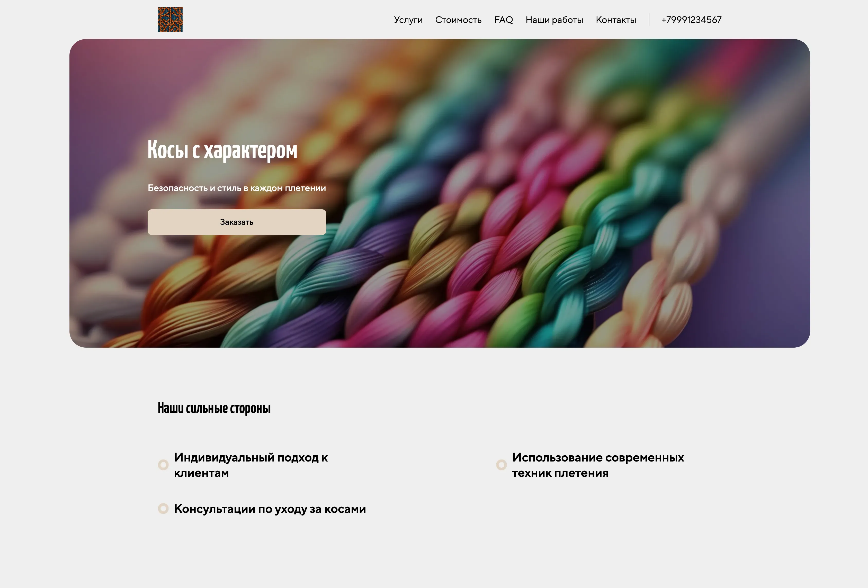This screenshot has height=588, width=868.
Task: Click the Заказать button
Action: (237, 222)
